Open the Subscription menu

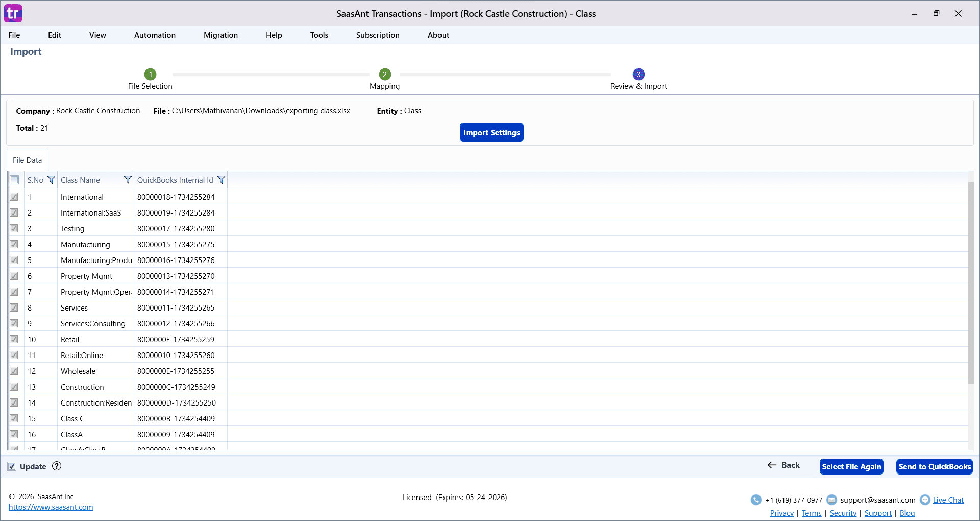(x=378, y=35)
